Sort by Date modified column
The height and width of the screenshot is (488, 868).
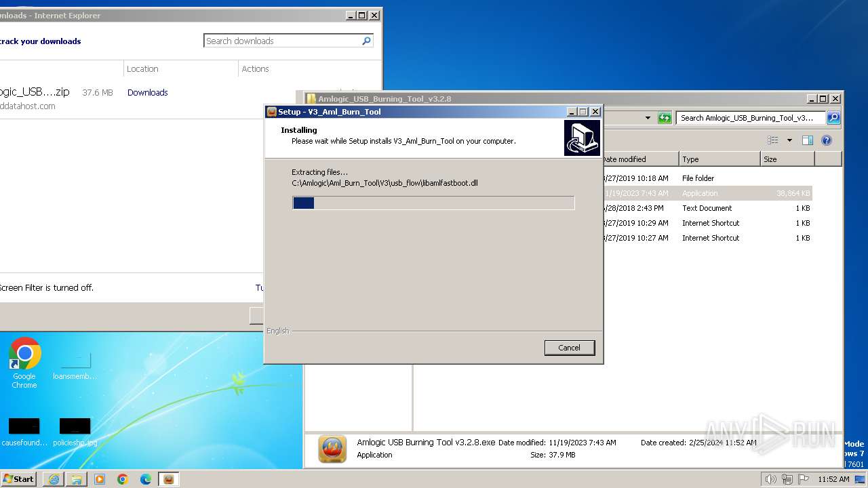click(640, 159)
